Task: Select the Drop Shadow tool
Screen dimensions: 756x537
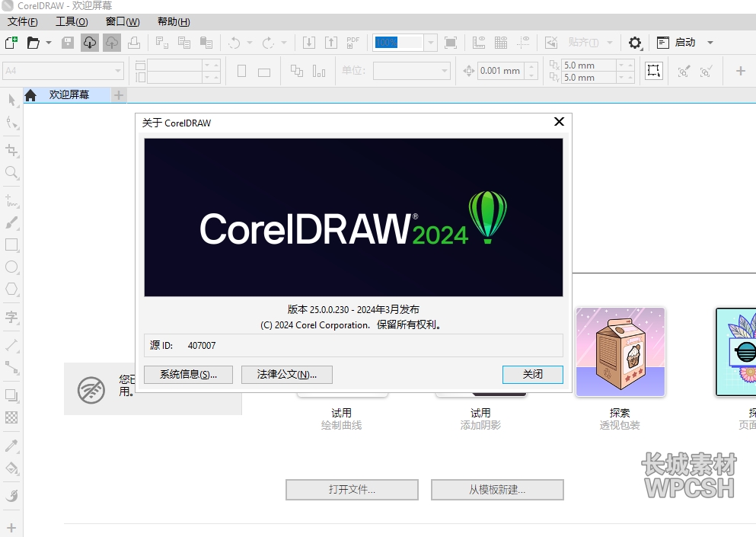Action: coord(11,395)
